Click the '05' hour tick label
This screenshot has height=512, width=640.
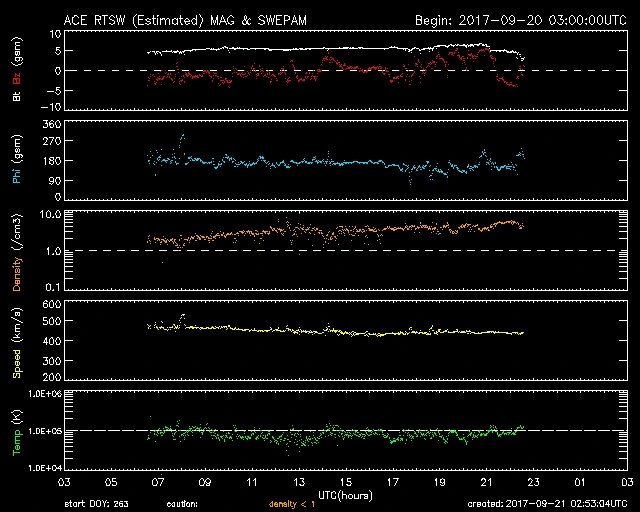111,483
